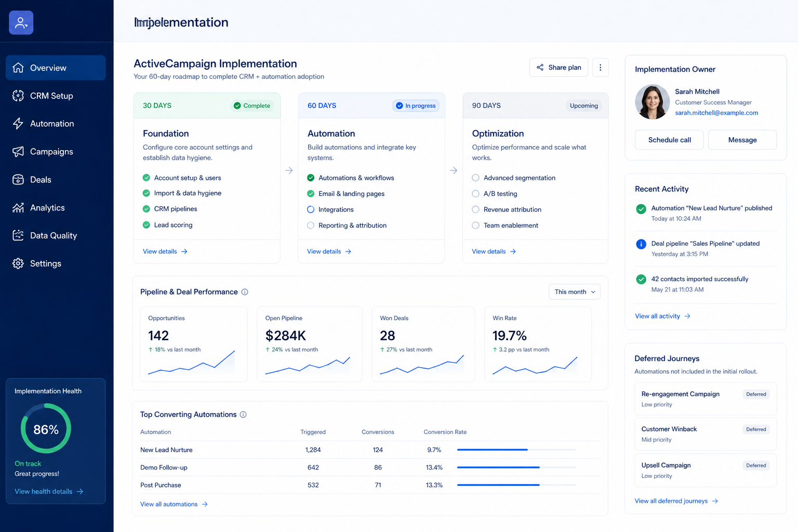
Task: Click the Deals sidebar icon
Action: coord(18,180)
